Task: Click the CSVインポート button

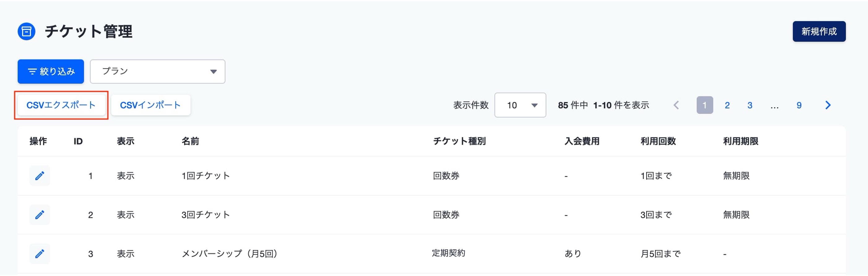Action: pos(151,105)
